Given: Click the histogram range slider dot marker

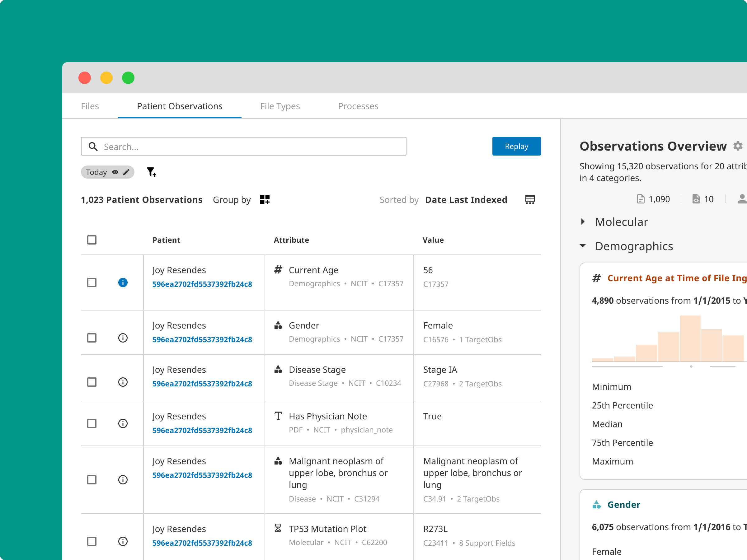Looking at the screenshot, I should point(691,366).
